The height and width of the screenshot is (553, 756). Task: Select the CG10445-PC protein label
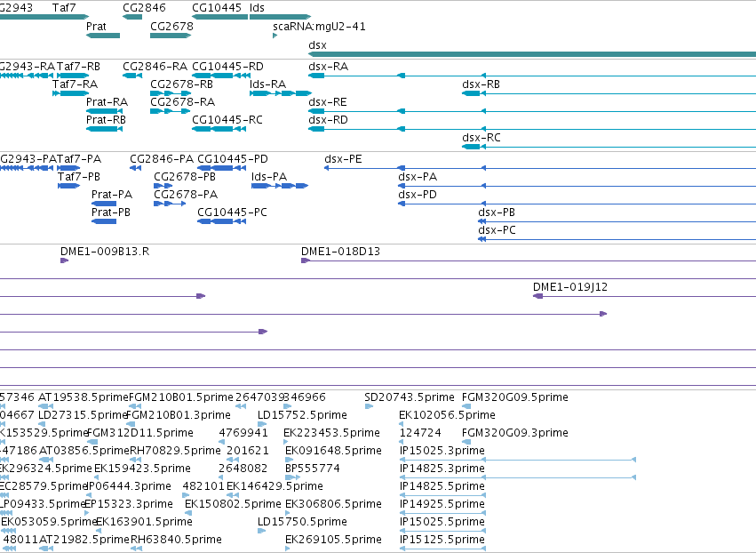233,212
